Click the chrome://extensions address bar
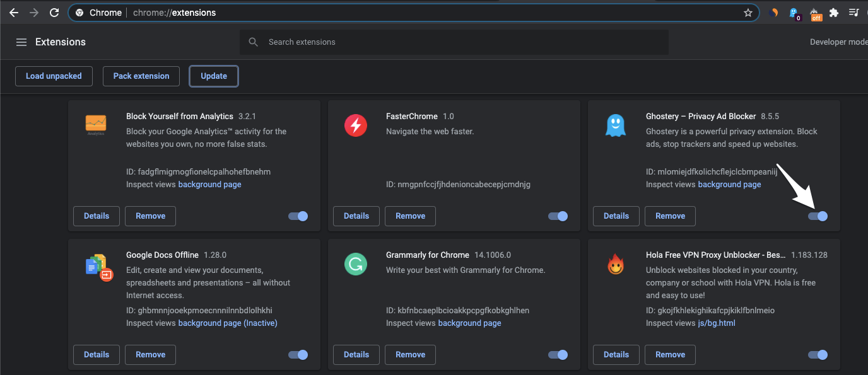Viewport: 868px width, 375px height. coord(413,13)
